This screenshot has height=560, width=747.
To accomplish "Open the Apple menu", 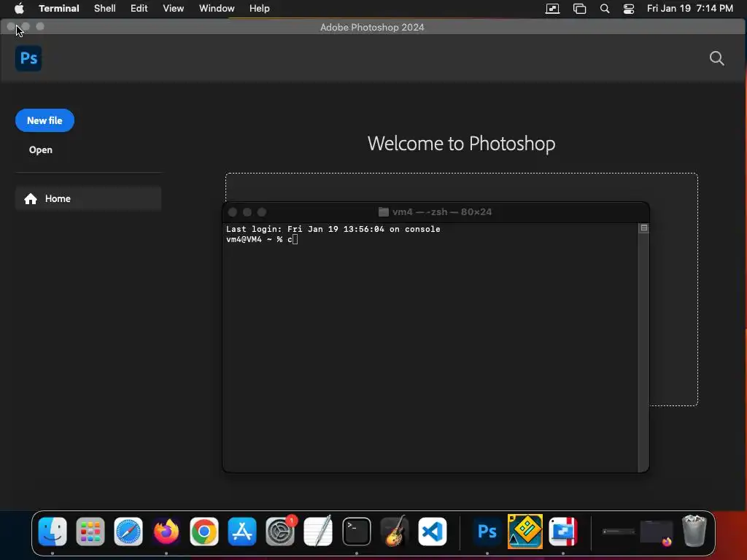I will point(19,8).
